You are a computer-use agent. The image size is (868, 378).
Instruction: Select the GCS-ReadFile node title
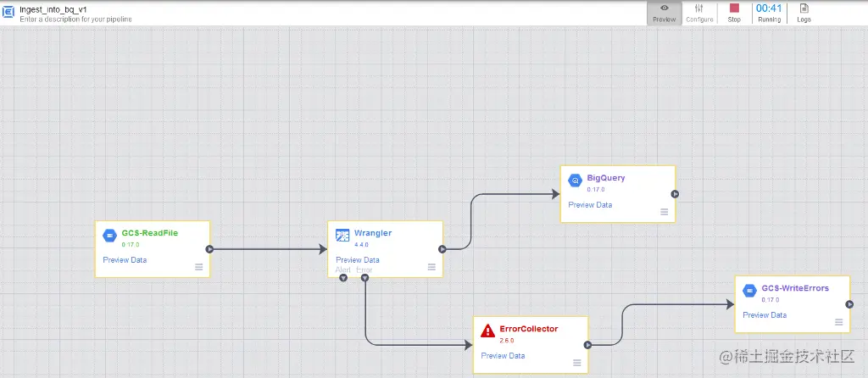(x=150, y=233)
